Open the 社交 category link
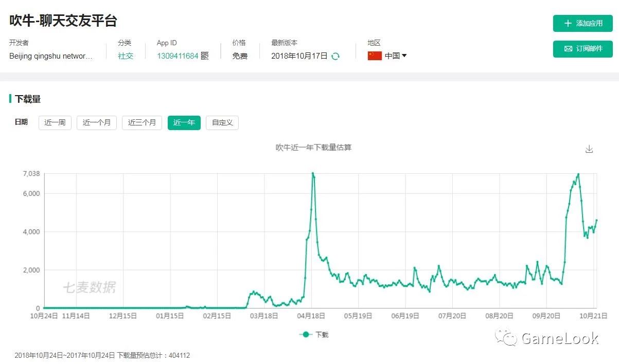 pyautogui.click(x=126, y=56)
